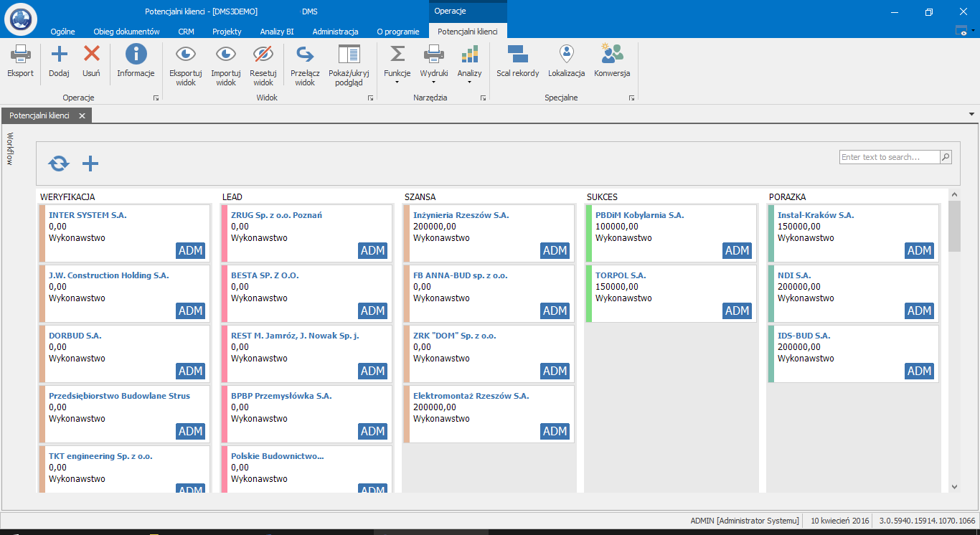980x535 pixels.
Task: Click Konwersja people icon
Action: 612,54
